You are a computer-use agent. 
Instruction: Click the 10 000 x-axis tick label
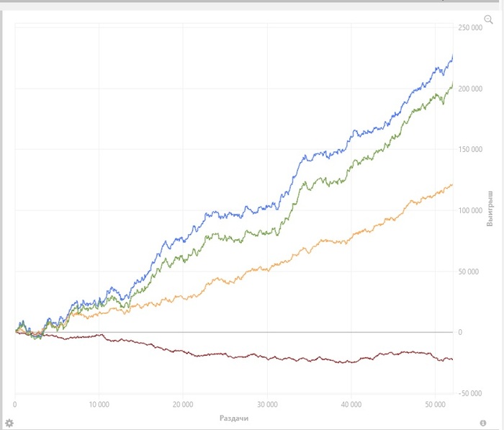click(99, 404)
